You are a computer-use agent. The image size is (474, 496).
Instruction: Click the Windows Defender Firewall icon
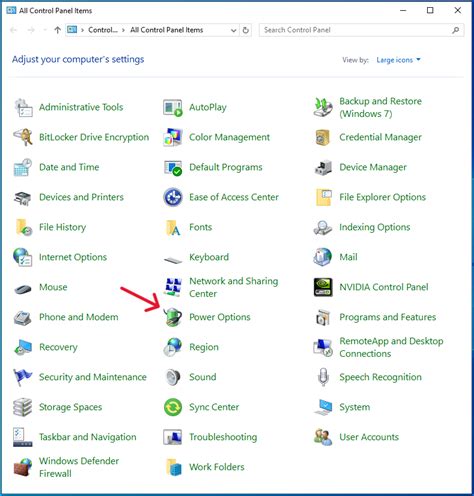point(23,467)
